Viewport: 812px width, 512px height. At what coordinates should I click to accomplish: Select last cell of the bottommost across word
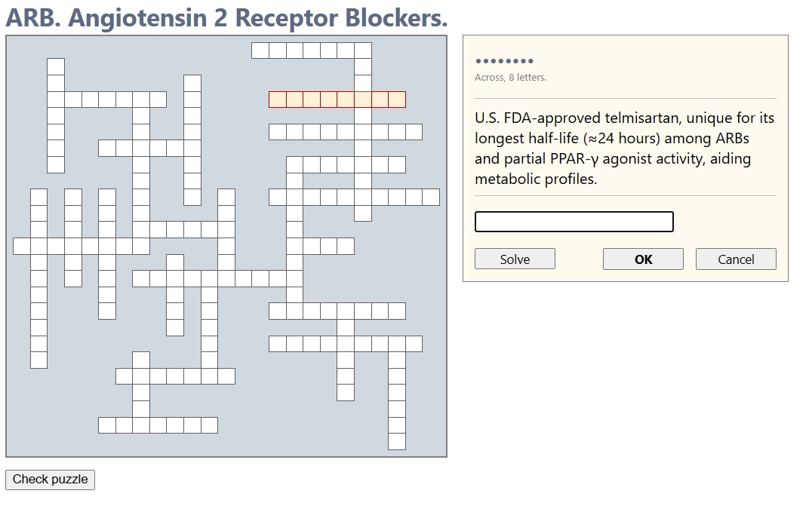tap(210, 425)
